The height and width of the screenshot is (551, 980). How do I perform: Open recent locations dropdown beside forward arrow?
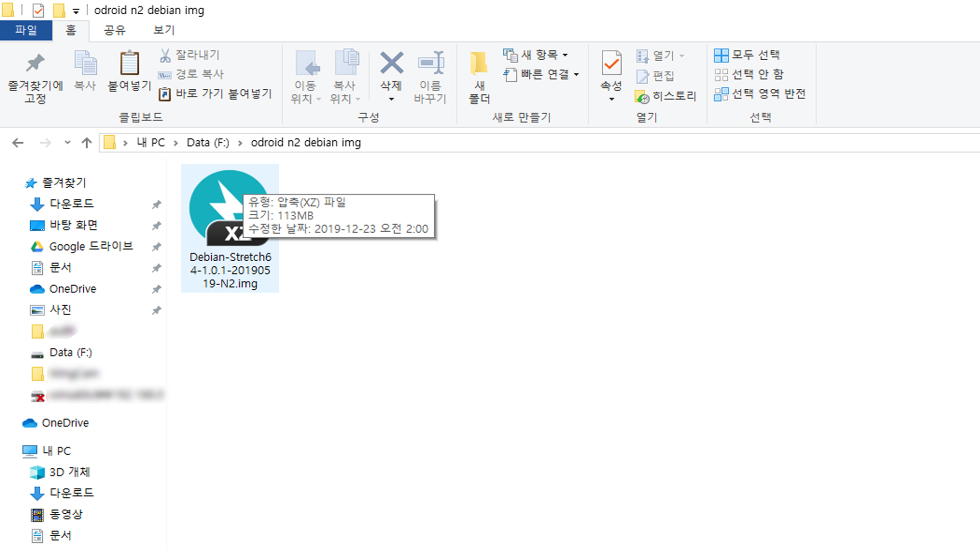coord(67,143)
